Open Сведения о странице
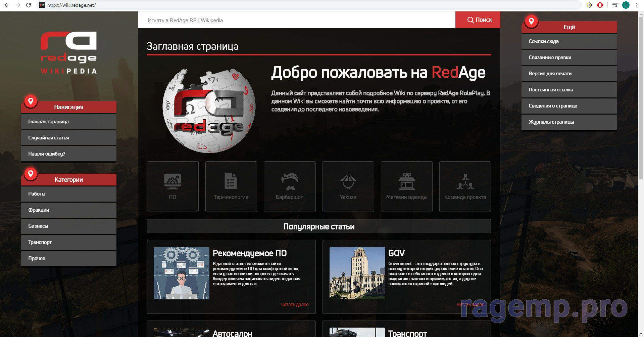Viewport: 644px width, 337px height. (569, 106)
